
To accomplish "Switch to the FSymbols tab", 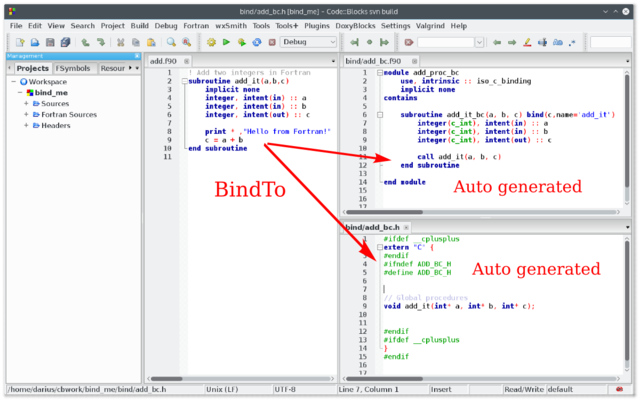I will (x=73, y=68).
